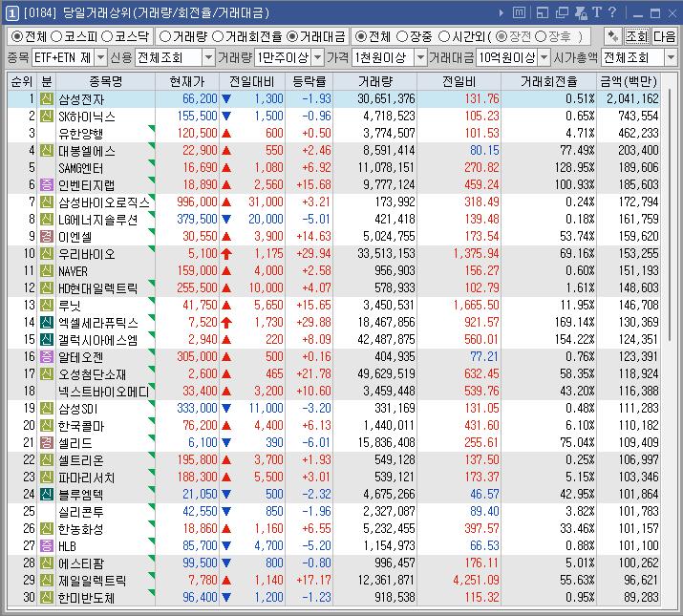The height and width of the screenshot is (616, 683).
Task: Open the 1만주이상 volume filter dropdown
Action: tap(318, 57)
